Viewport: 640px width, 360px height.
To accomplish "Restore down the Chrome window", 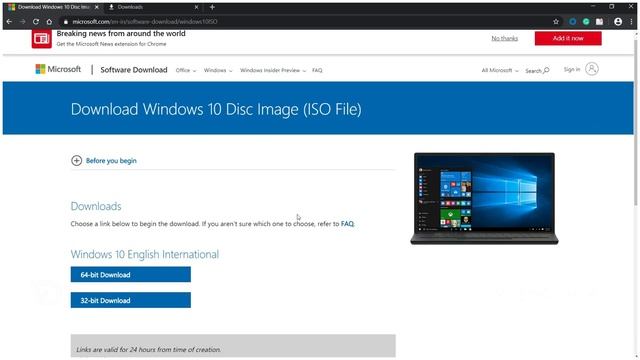I will point(611,7).
